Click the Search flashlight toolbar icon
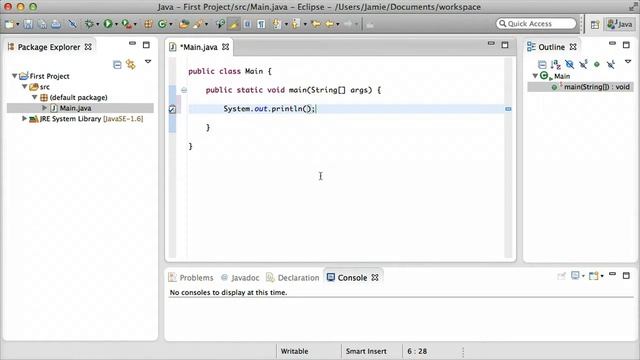This screenshot has height=360, width=640. coord(220,24)
